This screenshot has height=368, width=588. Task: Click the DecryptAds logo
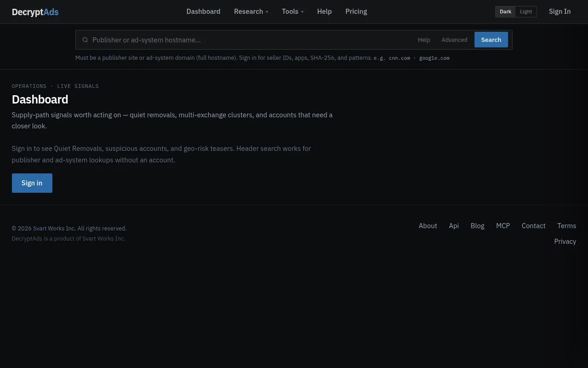35,12
